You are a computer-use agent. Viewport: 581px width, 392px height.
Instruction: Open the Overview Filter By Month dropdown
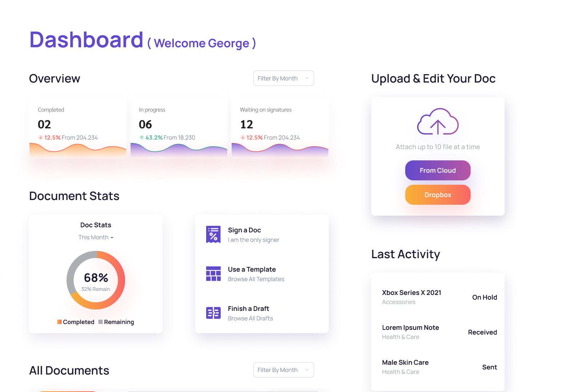[x=283, y=78]
